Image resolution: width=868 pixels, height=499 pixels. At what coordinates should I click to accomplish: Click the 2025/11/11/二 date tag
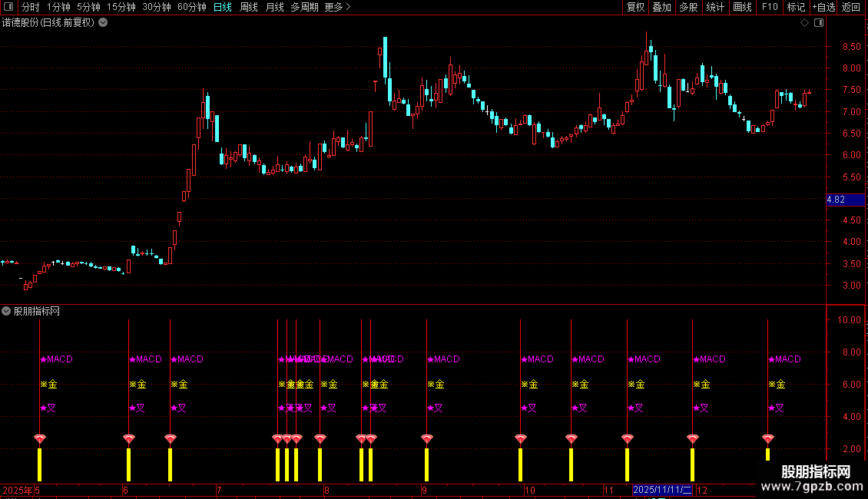click(x=662, y=490)
